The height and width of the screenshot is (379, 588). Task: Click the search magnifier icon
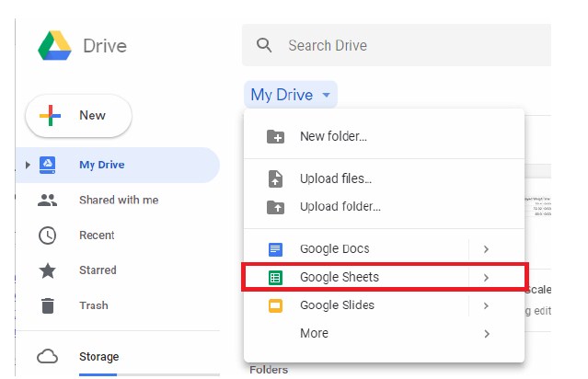(264, 45)
